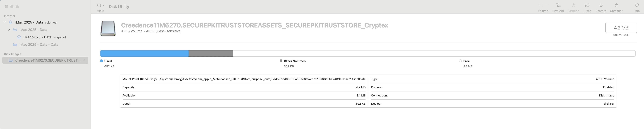Click the Internal section header in sidebar
This screenshot has height=129, width=644.
point(9,16)
